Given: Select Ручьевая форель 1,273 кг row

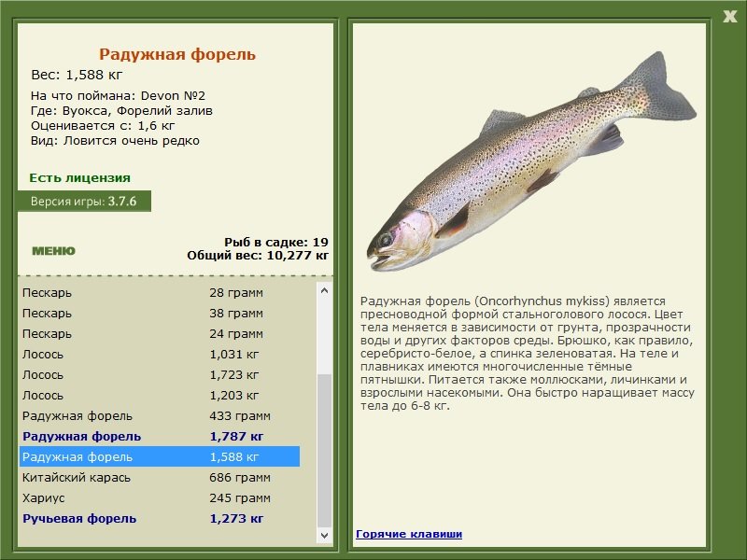Looking at the screenshot, I should click(x=159, y=518).
